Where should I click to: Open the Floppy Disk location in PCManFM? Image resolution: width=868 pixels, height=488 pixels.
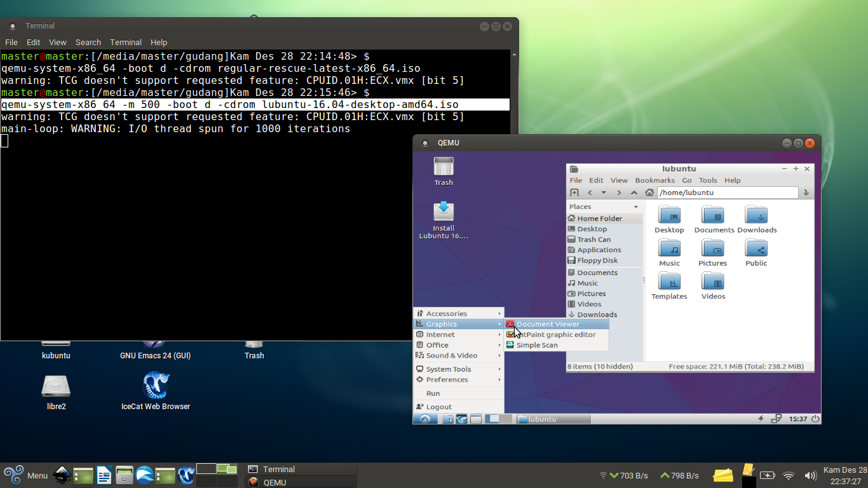597,260
